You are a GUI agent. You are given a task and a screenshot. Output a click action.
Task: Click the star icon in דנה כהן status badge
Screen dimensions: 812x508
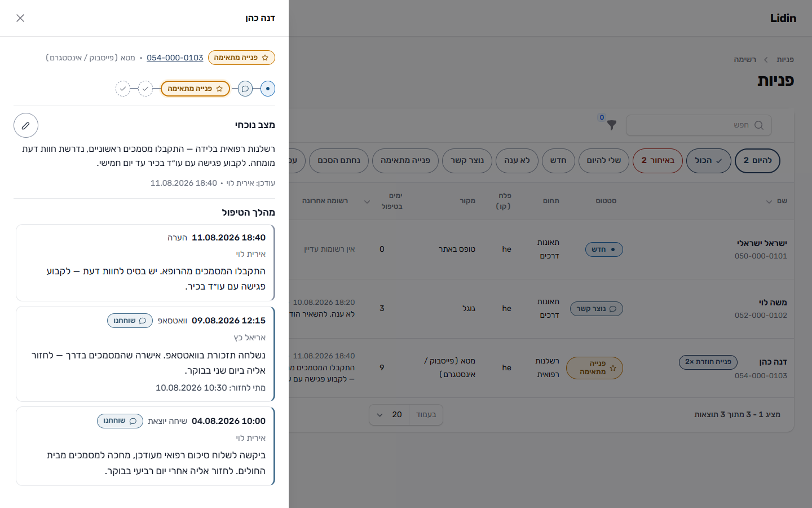(613, 368)
